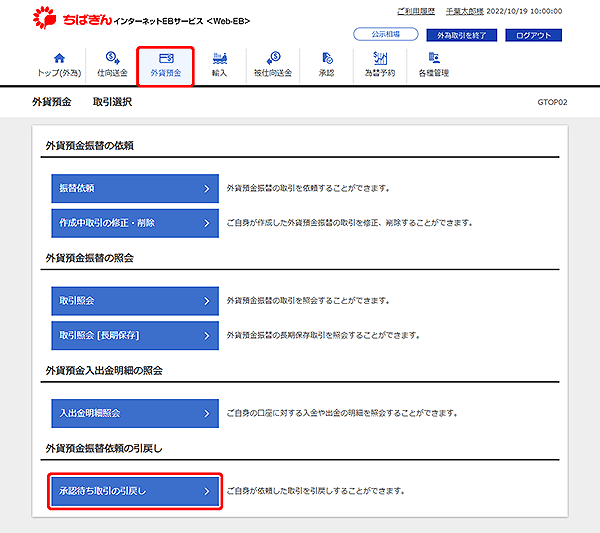Open the 為替予約 menu label
Screen dimensions: 600x533
coord(380,73)
